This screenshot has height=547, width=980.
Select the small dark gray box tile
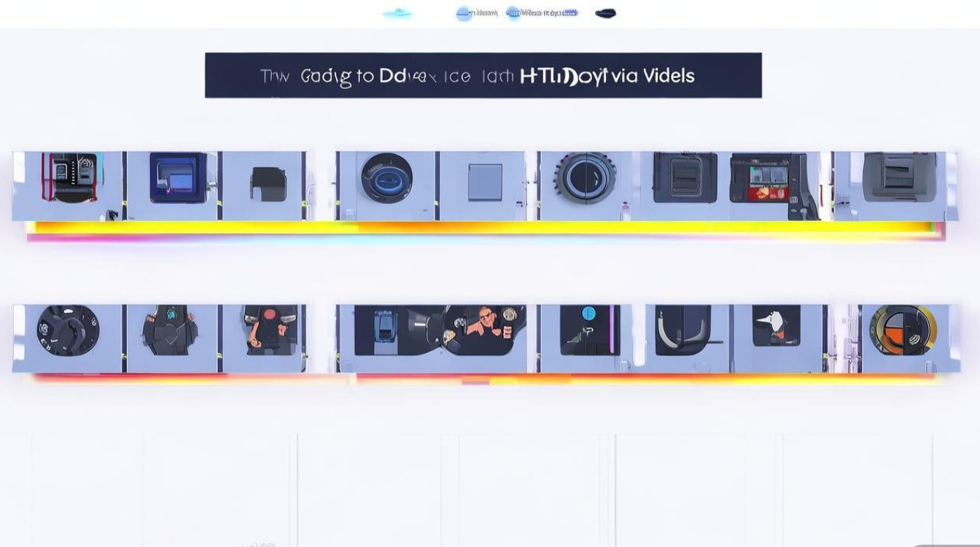pyautogui.click(x=268, y=182)
